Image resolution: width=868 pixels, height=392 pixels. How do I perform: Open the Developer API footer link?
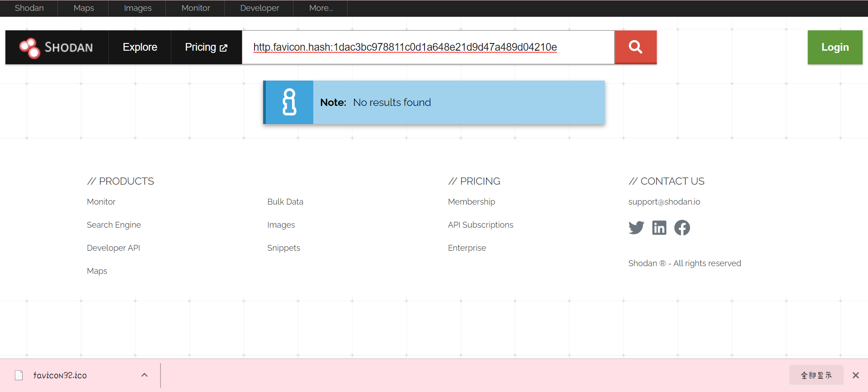point(113,248)
